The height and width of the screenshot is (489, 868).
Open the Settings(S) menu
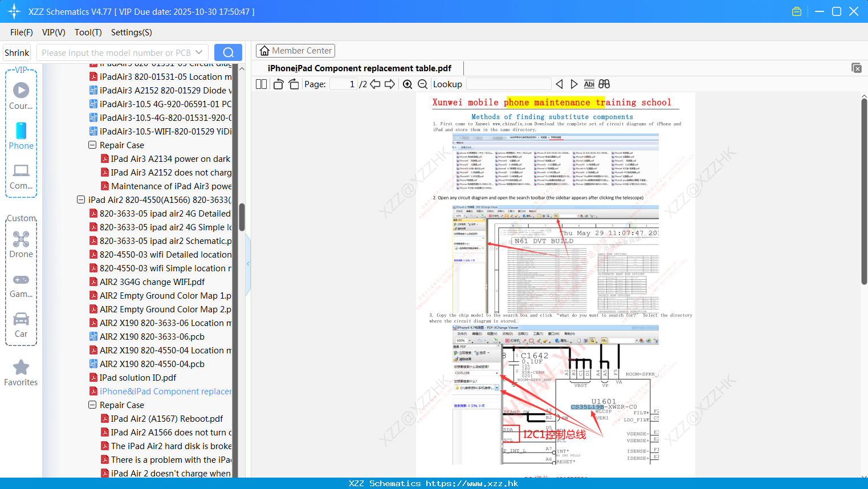click(132, 32)
